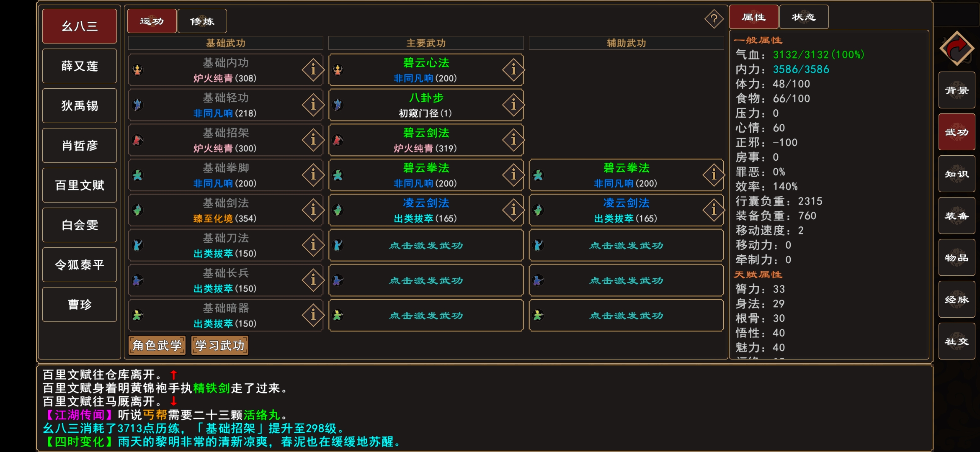Show info for 基础长兵

[x=312, y=280]
